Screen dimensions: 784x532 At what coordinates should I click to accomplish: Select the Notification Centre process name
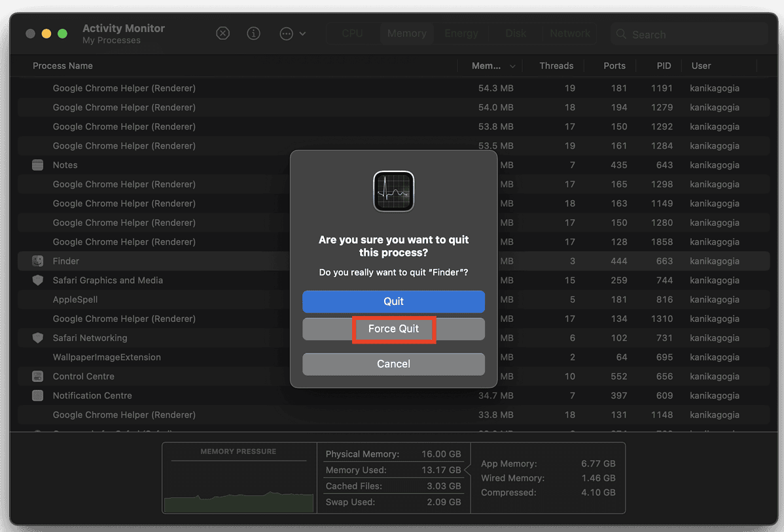click(92, 395)
